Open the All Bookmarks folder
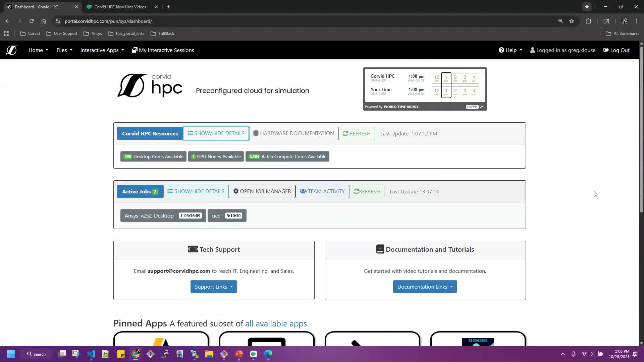 (623, 34)
